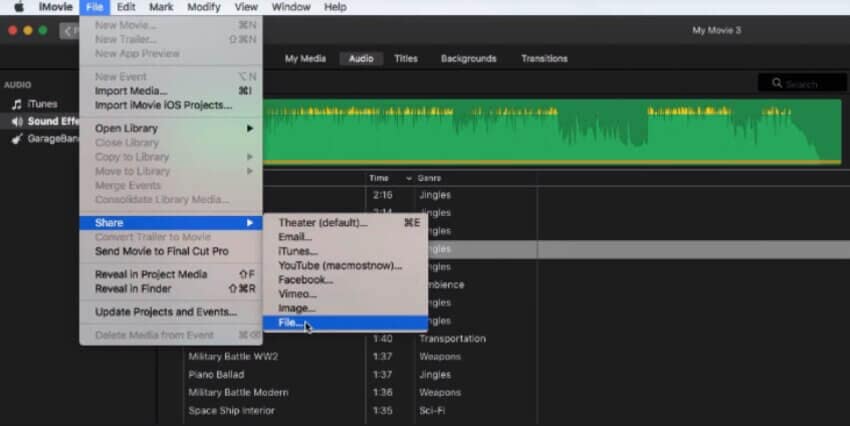The height and width of the screenshot is (426, 850).
Task: Click the 2:16 time cell
Action: point(382,195)
